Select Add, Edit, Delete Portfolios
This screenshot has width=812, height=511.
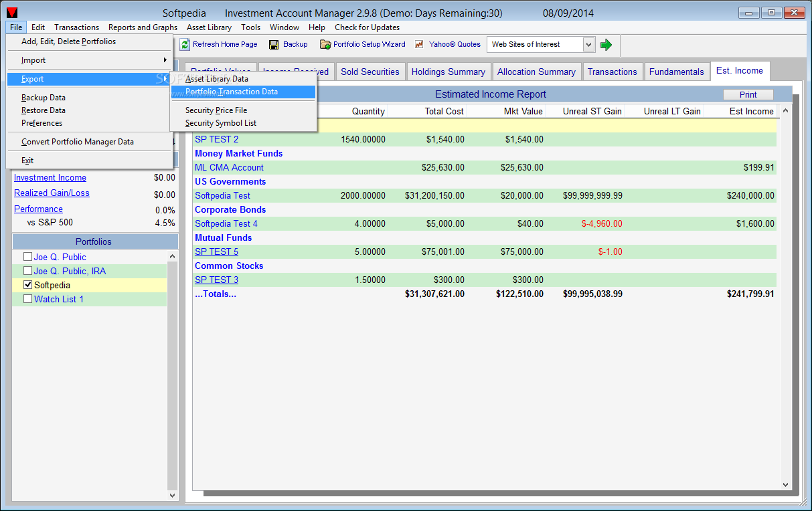(89, 41)
